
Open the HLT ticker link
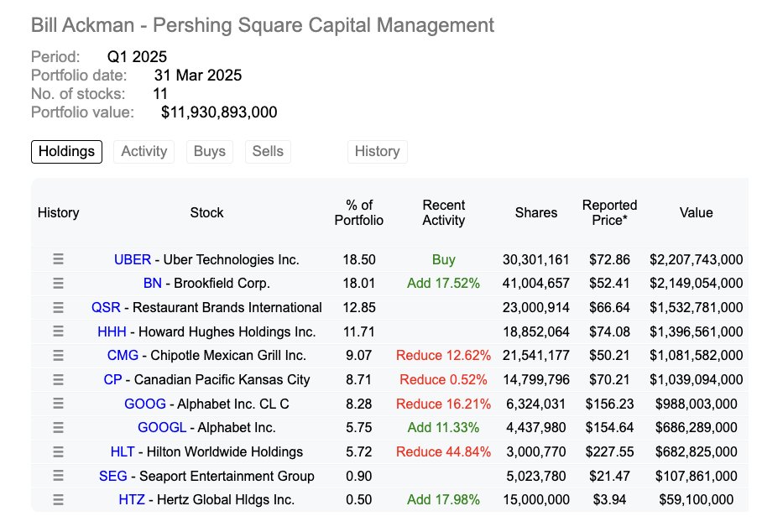coord(123,451)
